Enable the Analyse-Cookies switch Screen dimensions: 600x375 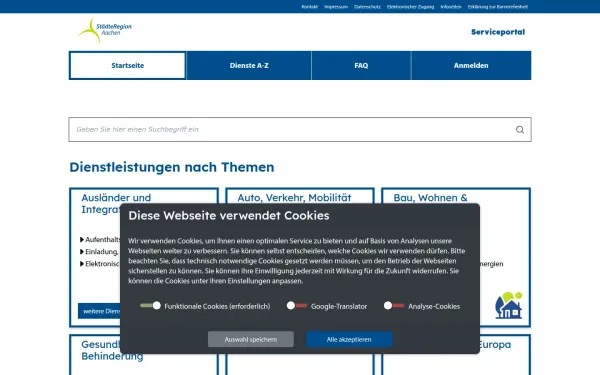click(x=394, y=306)
